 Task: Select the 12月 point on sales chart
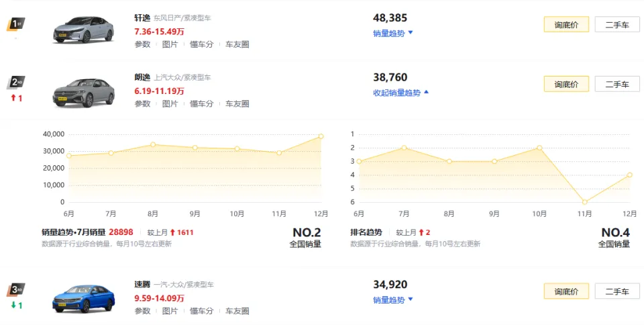(x=321, y=136)
